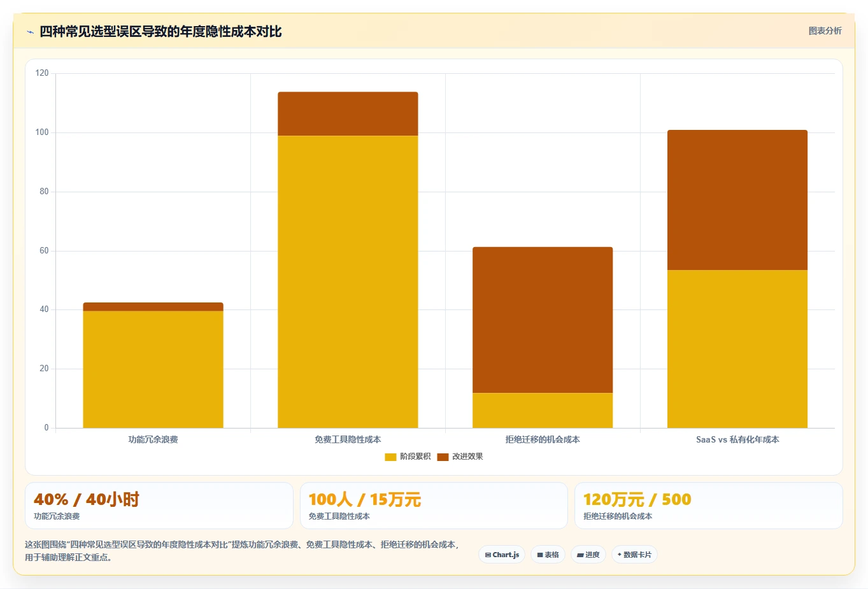Click the 数据卡片 tag pill
This screenshot has height=589, width=868.
(634, 555)
